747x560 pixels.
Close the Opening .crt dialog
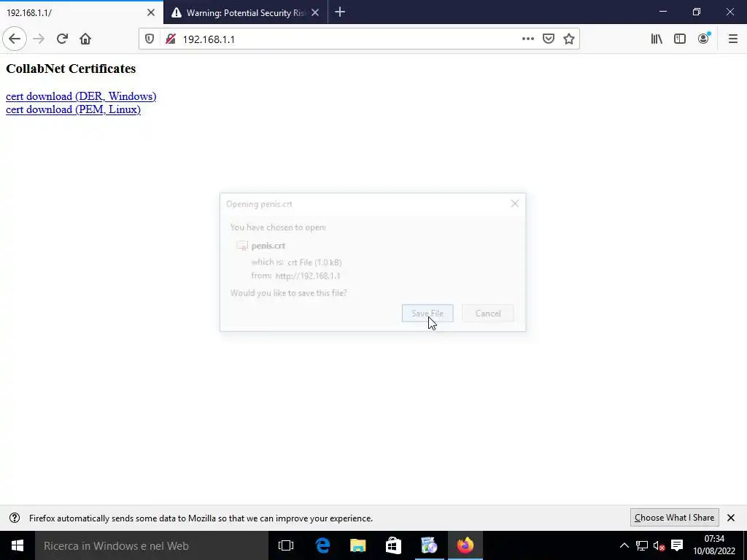(x=514, y=204)
